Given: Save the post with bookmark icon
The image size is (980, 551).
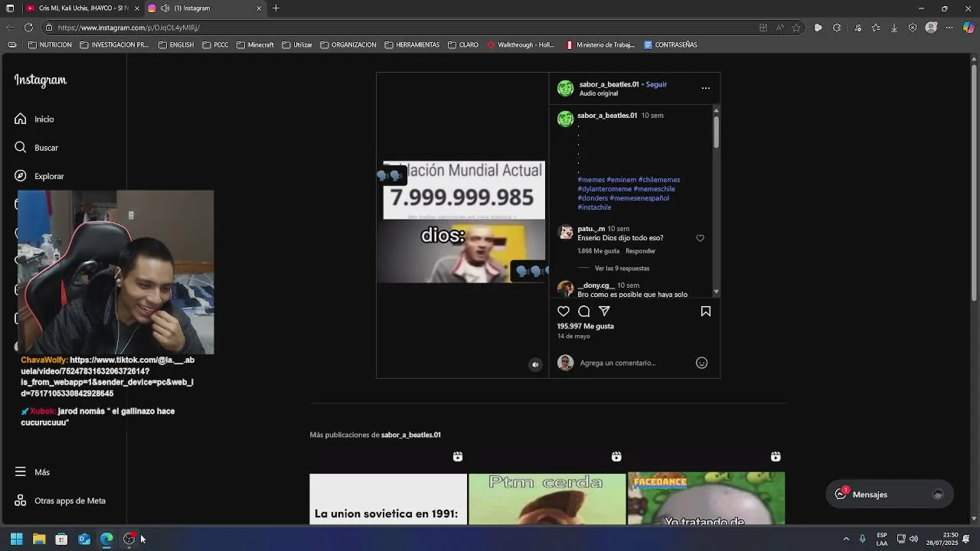Looking at the screenshot, I should point(706,311).
